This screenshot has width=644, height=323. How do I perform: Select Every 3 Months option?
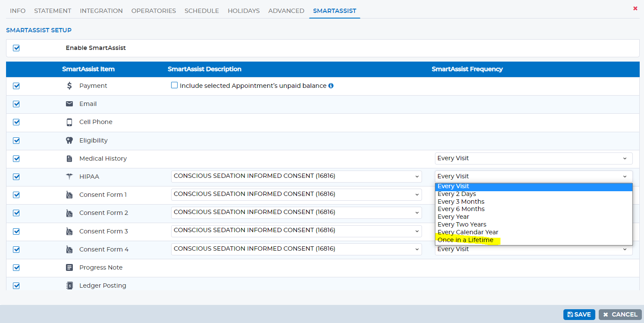(x=534, y=202)
